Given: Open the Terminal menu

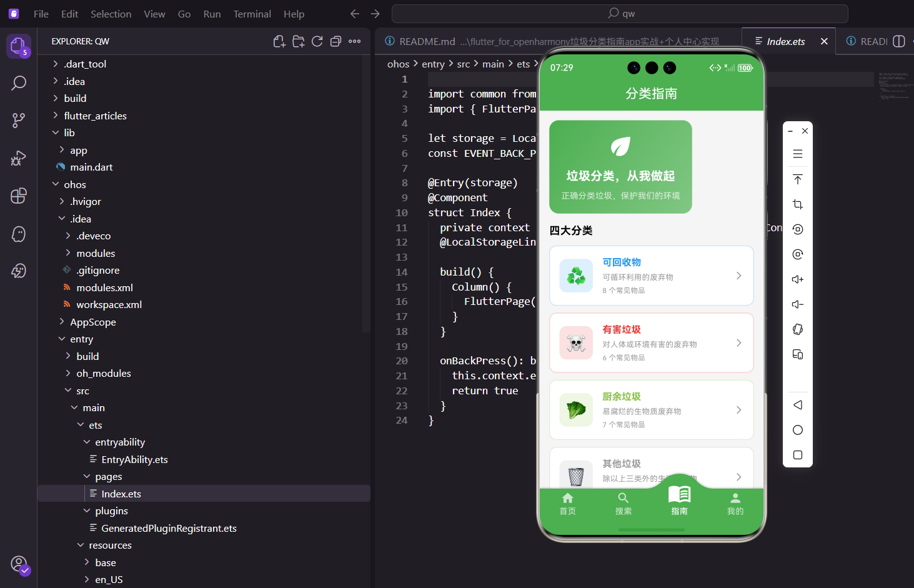Looking at the screenshot, I should [252, 14].
